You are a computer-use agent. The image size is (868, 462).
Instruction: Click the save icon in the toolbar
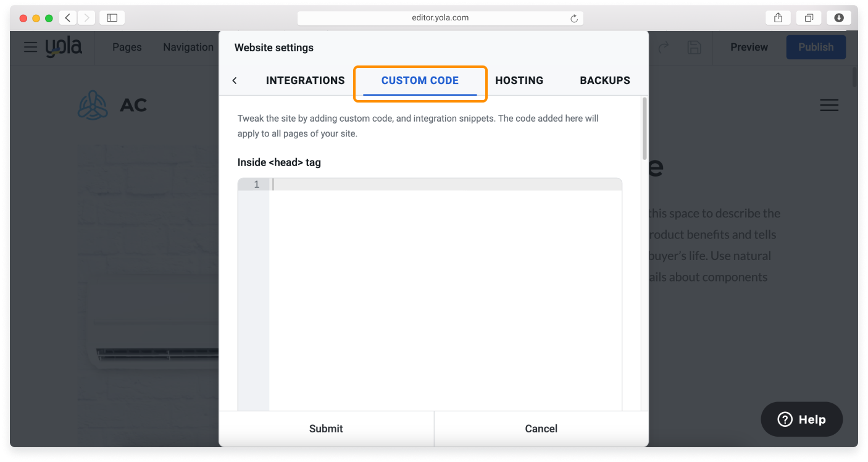[x=694, y=47]
